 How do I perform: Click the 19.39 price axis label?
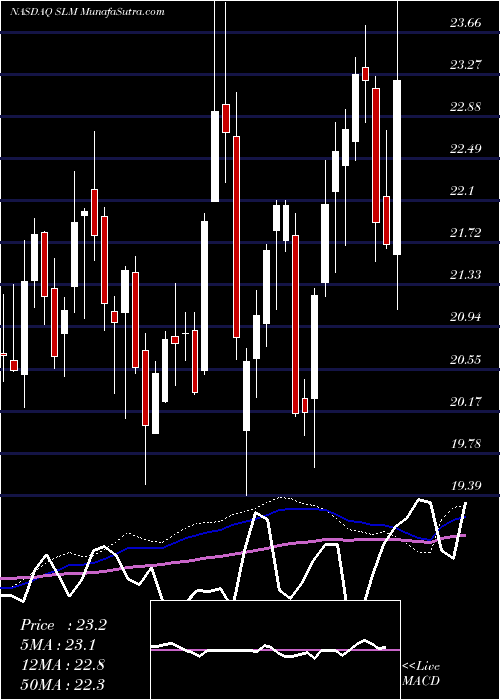(x=465, y=485)
